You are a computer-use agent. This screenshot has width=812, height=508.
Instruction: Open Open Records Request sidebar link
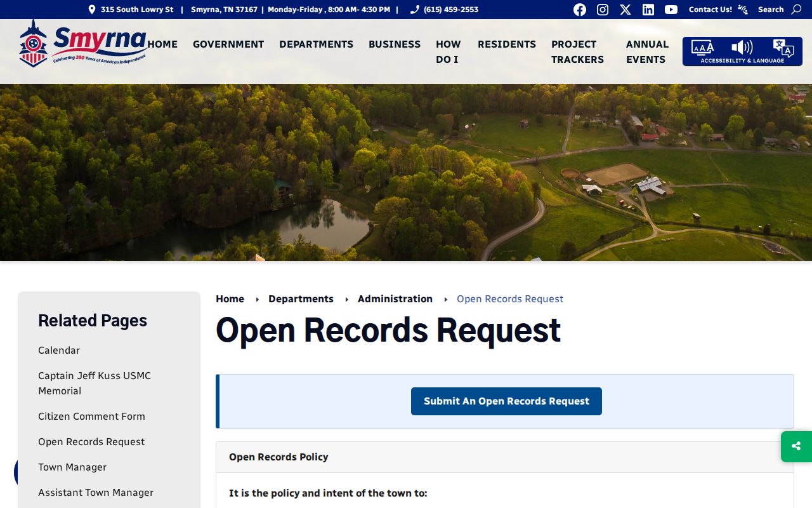(91, 442)
